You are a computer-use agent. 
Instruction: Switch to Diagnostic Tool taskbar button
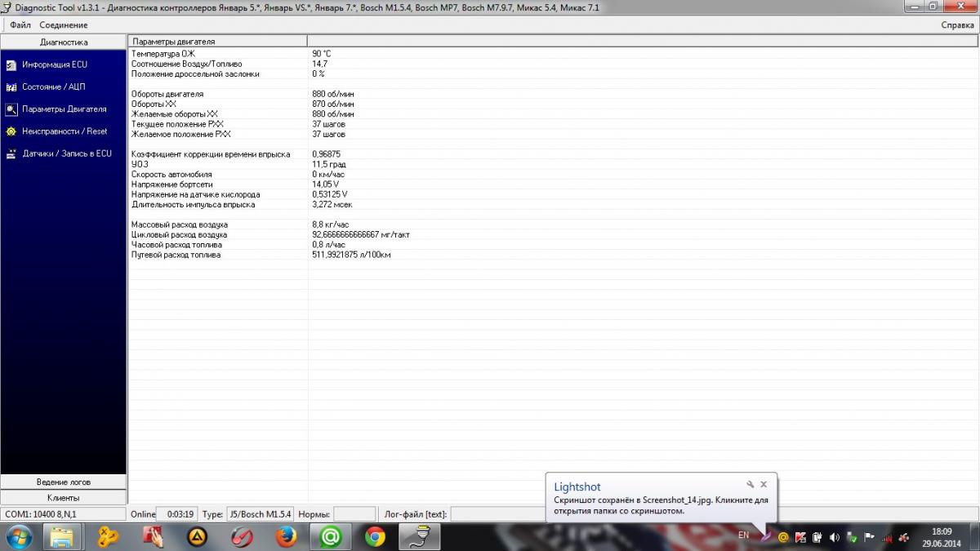click(x=419, y=536)
